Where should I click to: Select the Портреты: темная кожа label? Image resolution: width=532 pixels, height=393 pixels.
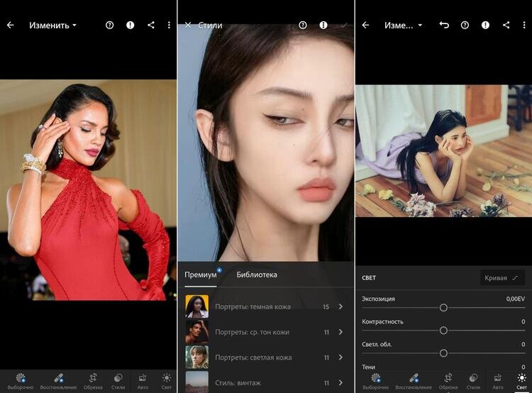tap(253, 306)
